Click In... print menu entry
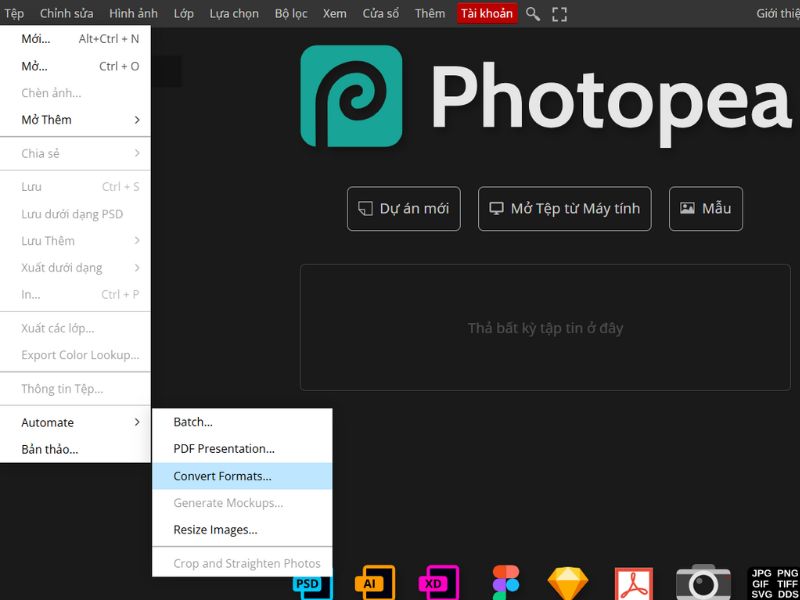The image size is (800, 600). pyautogui.click(x=75, y=294)
